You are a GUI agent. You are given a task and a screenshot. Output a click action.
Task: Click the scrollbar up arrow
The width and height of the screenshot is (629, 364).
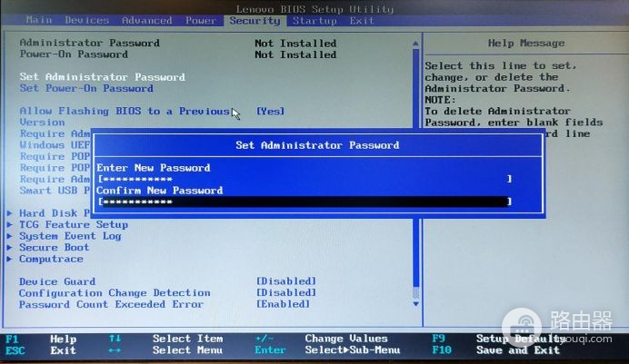tap(415, 44)
